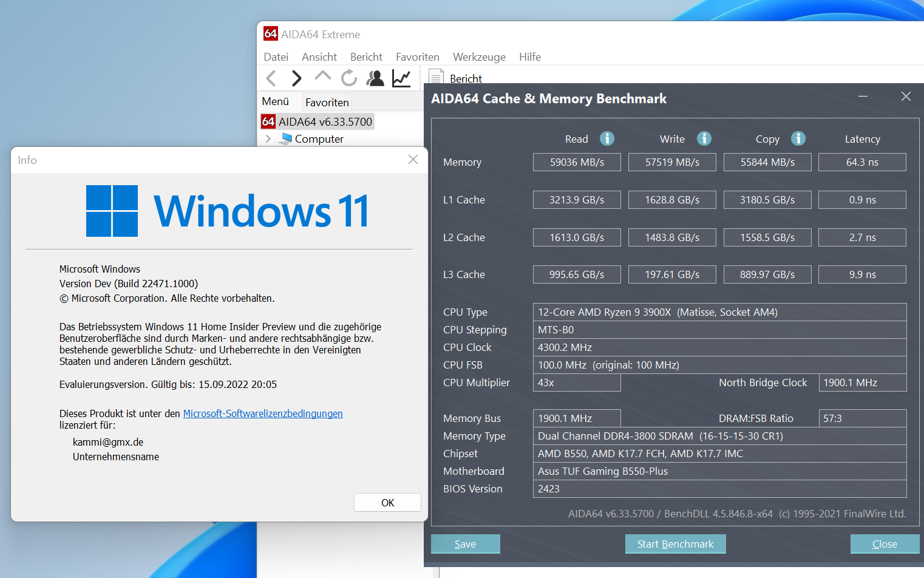This screenshot has height=578, width=924.
Task: Switch to the Menü tab
Action: (276, 101)
